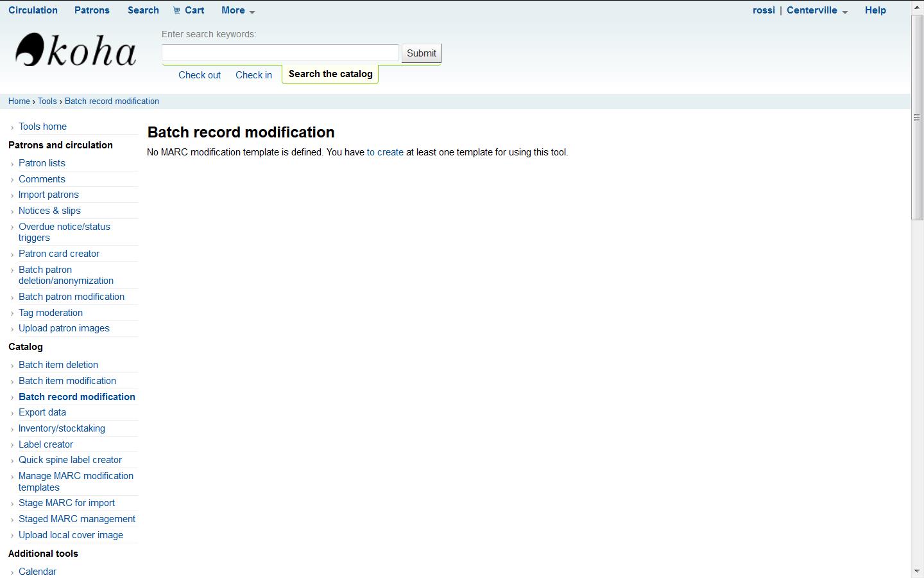Image resolution: width=924 pixels, height=578 pixels.
Task: Open the Circulation menu
Action: [x=33, y=10]
